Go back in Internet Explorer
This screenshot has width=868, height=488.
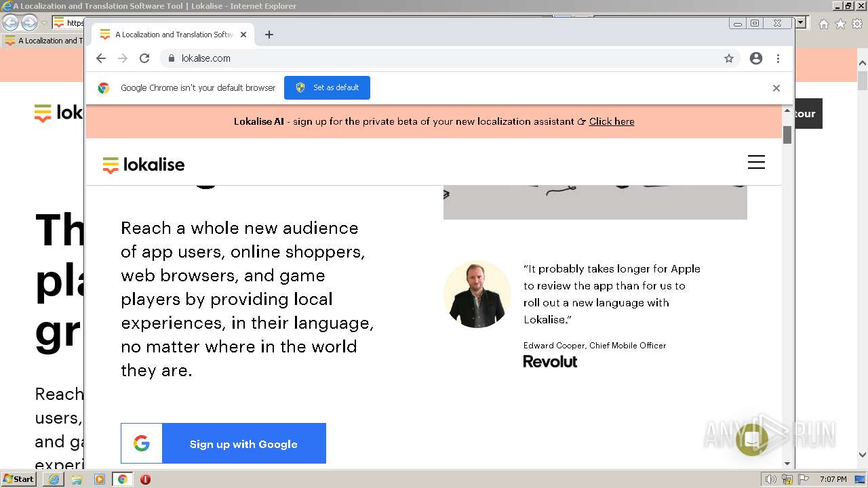coord(10,22)
